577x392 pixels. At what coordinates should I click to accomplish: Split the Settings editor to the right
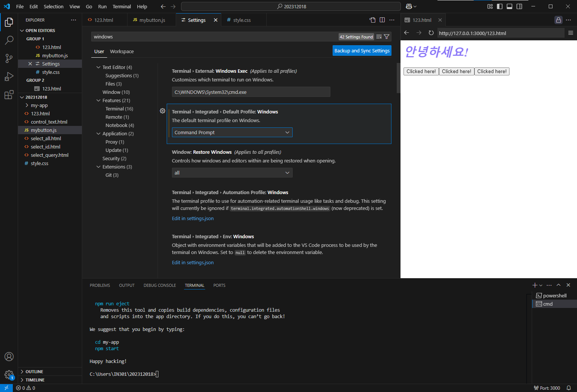382,20
